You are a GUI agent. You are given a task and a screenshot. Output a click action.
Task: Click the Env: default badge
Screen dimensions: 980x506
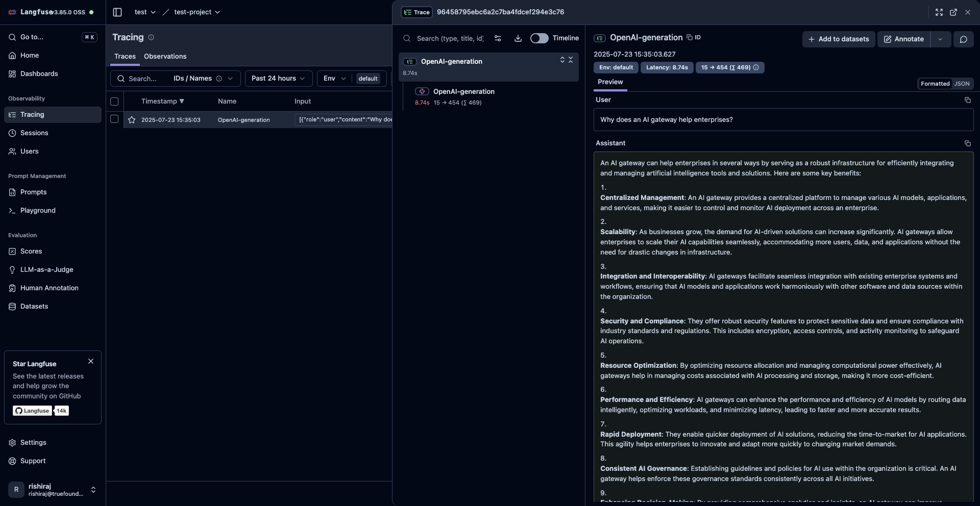tap(616, 67)
